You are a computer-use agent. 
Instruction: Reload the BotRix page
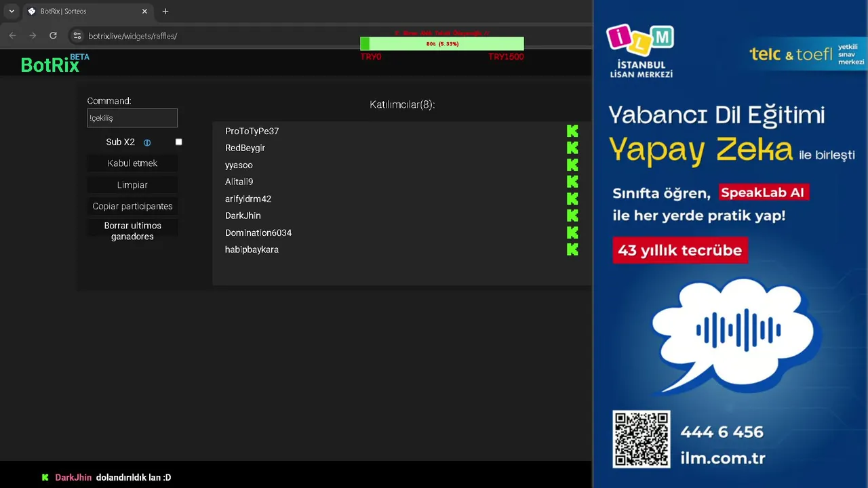53,36
